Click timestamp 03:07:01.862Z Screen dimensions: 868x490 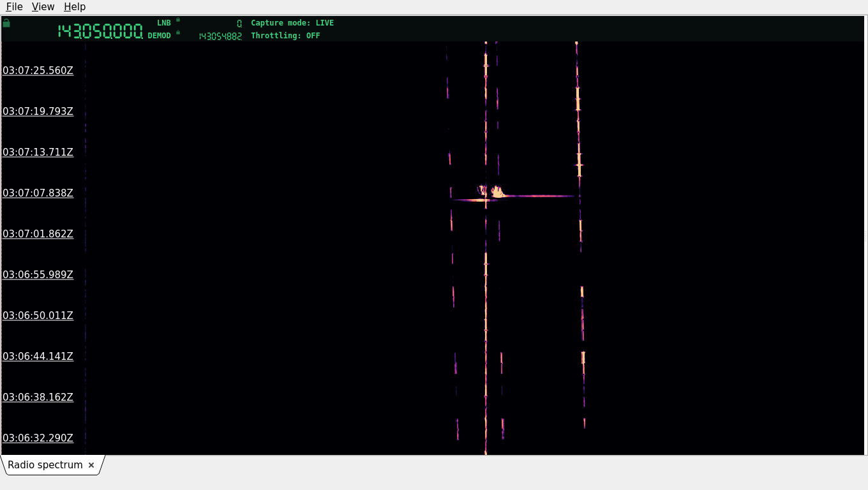(38, 234)
